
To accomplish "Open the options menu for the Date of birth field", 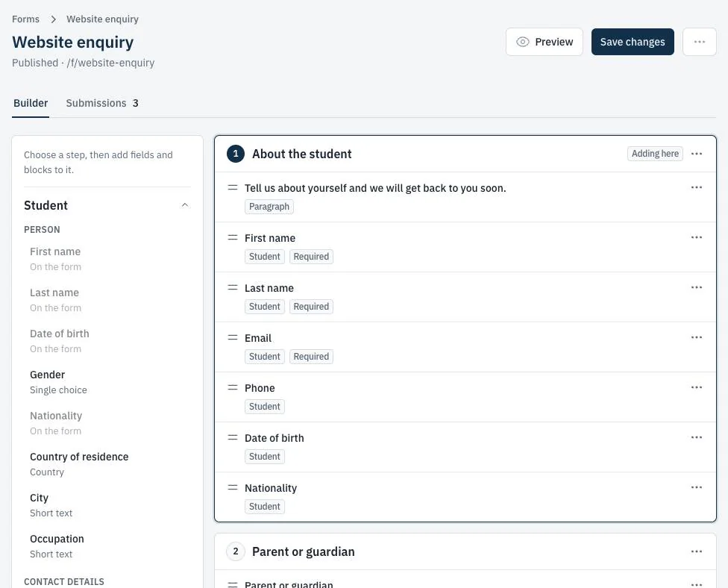I will point(697,437).
